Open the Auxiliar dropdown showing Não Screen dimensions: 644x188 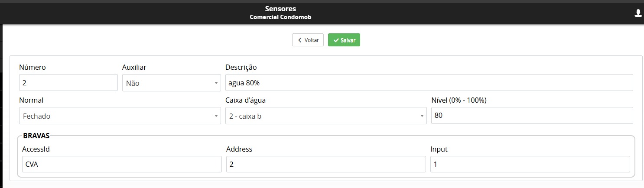(172, 83)
